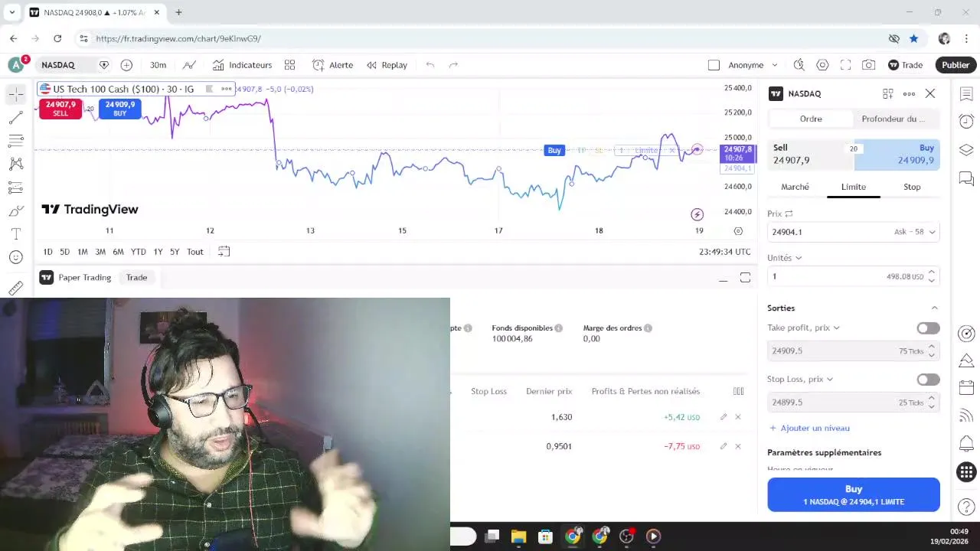Close the position showing -7,75 USD
The height and width of the screenshot is (551, 980).
[738, 446]
